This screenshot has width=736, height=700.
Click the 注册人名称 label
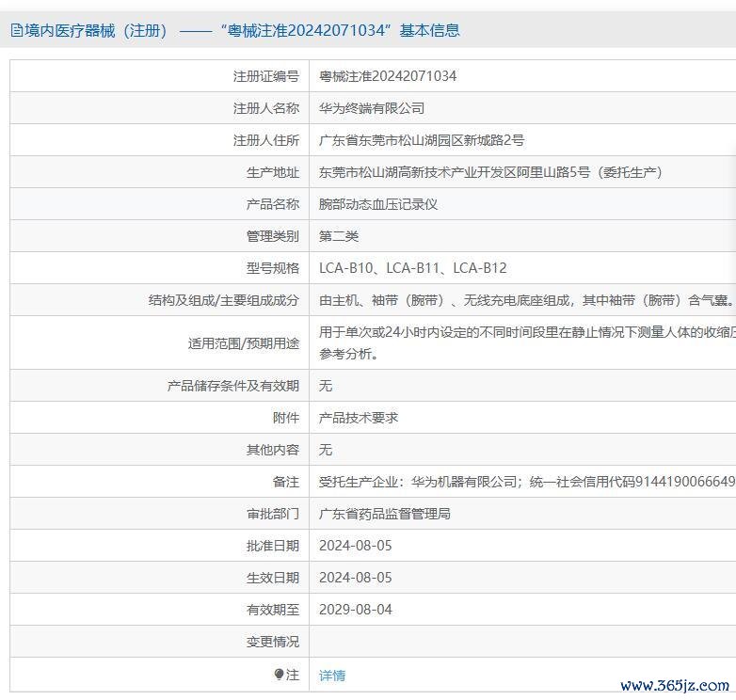(x=265, y=108)
